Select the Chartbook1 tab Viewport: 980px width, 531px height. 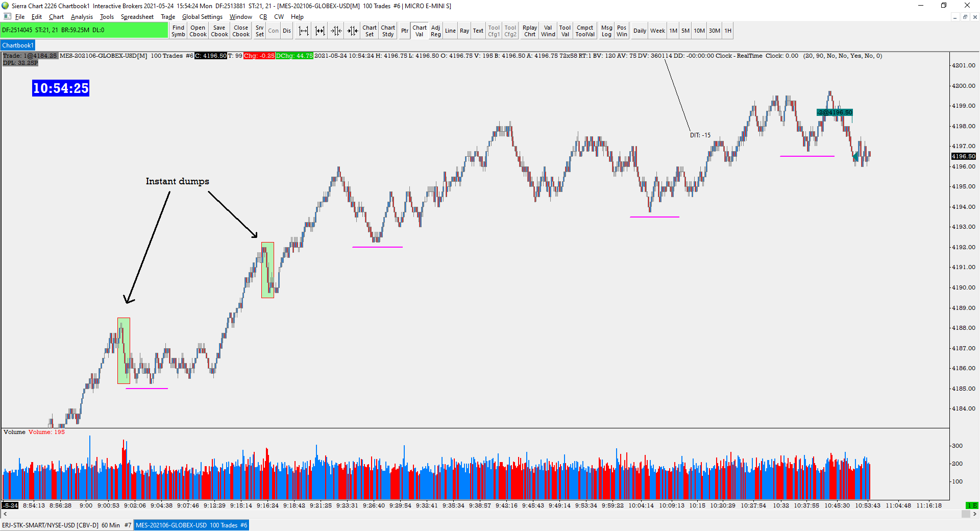[x=18, y=45]
